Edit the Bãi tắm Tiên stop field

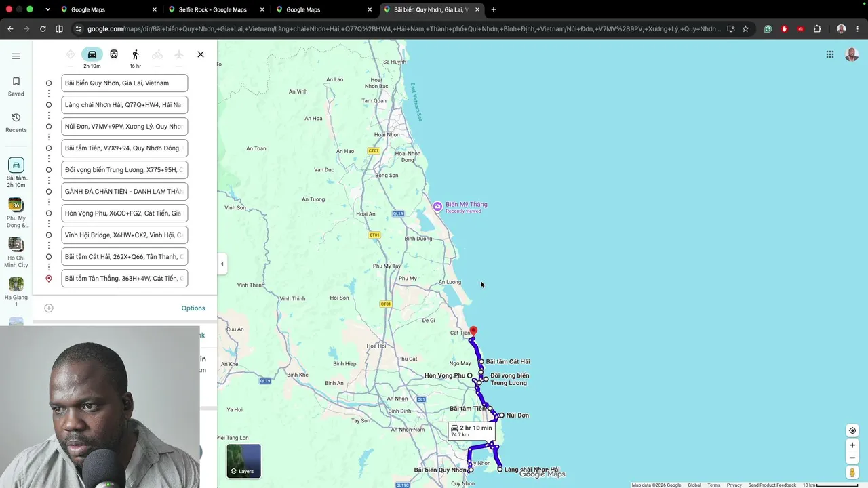tap(125, 148)
